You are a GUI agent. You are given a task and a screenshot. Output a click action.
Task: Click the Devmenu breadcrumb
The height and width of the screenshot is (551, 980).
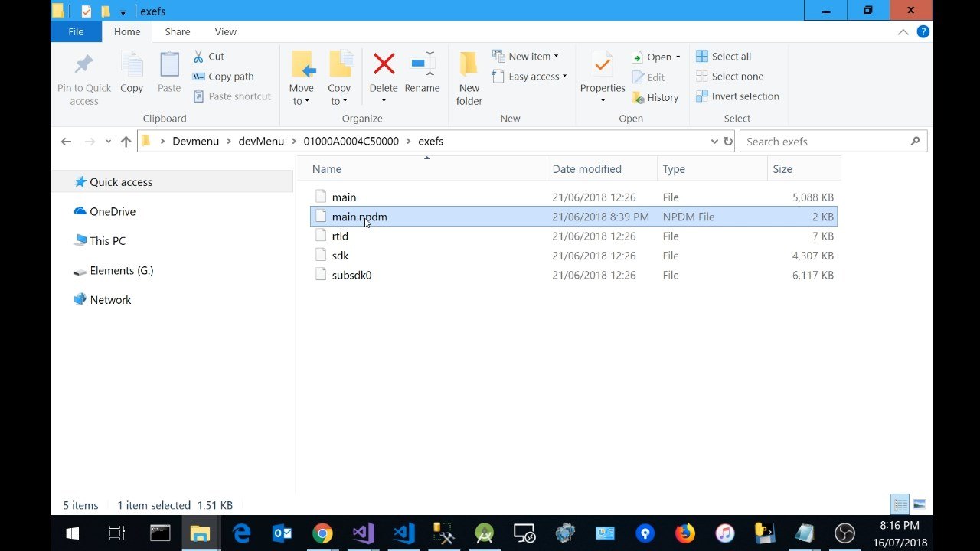[195, 141]
